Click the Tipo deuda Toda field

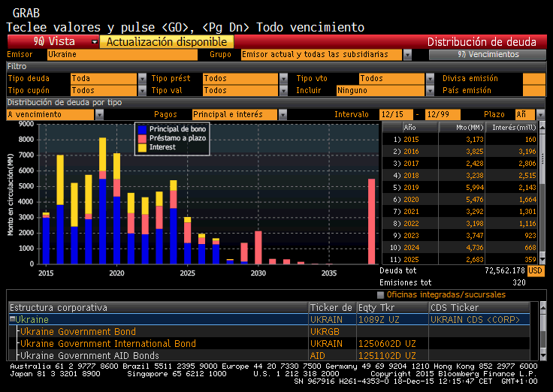tap(104, 79)
